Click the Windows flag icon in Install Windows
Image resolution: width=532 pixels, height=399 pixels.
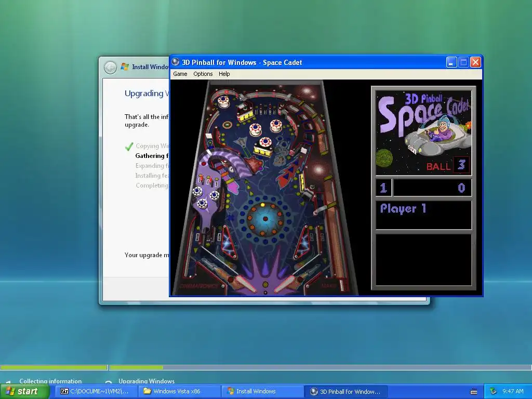pos(125,66)
